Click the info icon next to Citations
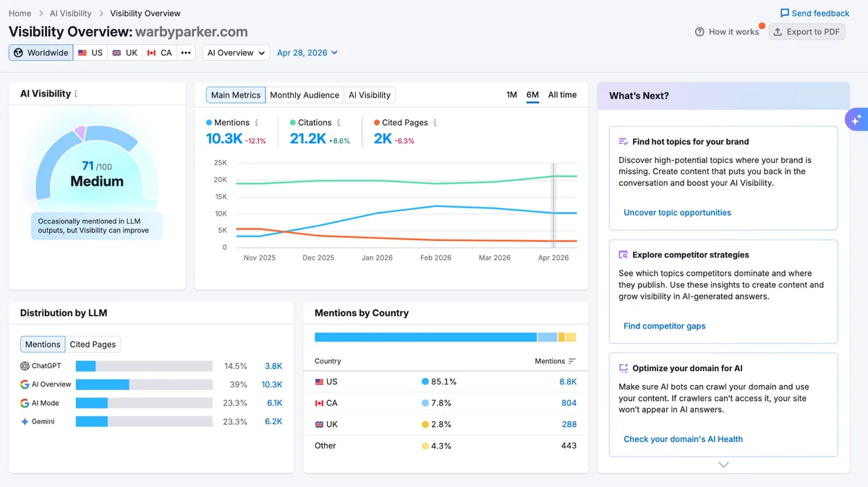Screen dimensions: 868x487 pyautogui.click(x=339, y=123)
